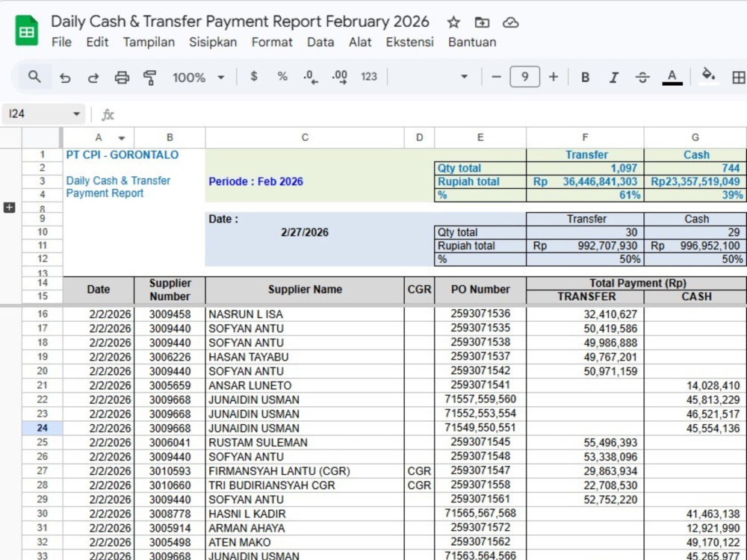This screenshot has height=560, width=747.
Task: Check the cloud save status icon
Action: 510,22
